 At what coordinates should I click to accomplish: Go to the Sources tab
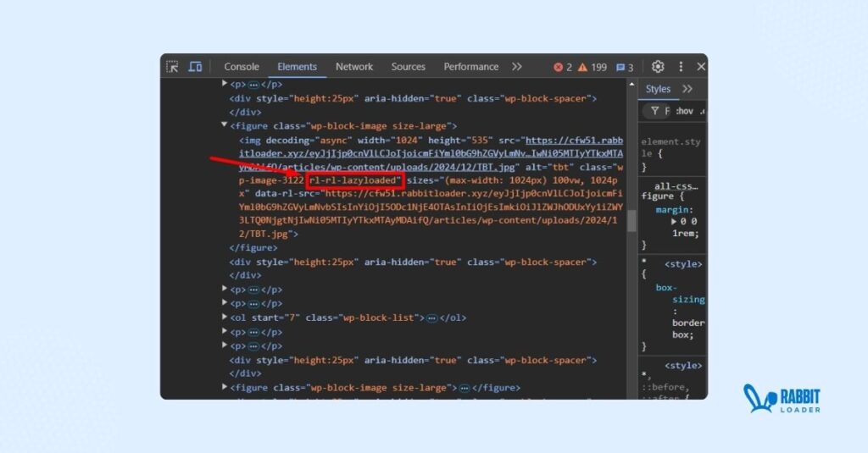pyautogui.click(x=409, y=67)
